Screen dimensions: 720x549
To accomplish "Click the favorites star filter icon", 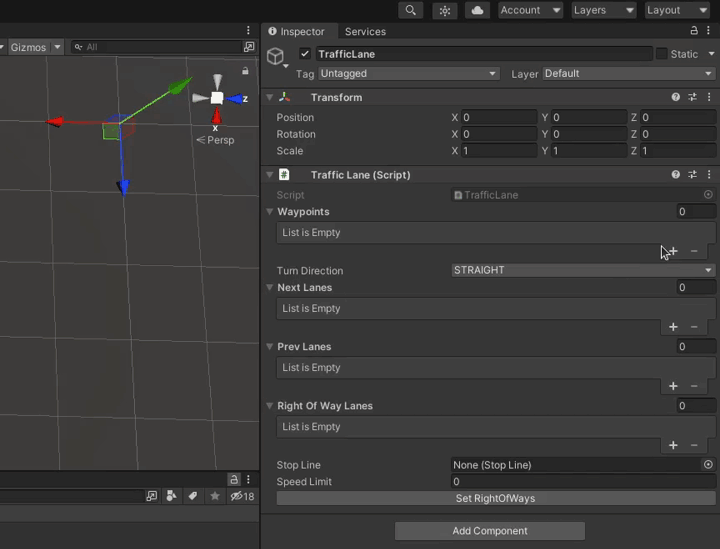I will pos(214,496).
